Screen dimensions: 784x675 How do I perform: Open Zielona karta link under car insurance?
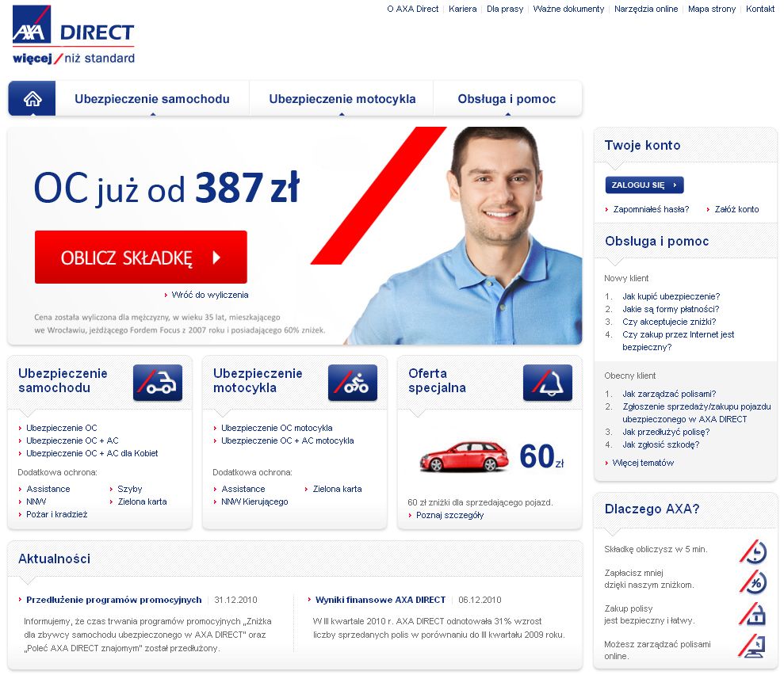click(142, 501)
